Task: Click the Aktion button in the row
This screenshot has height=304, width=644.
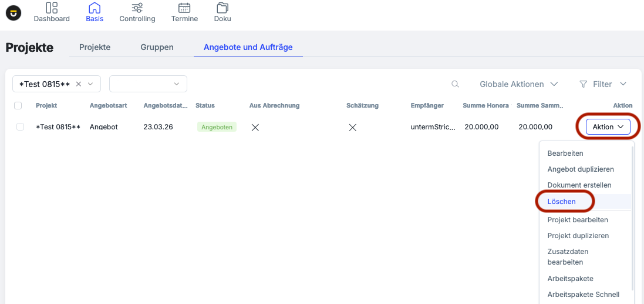Action: 608,127
